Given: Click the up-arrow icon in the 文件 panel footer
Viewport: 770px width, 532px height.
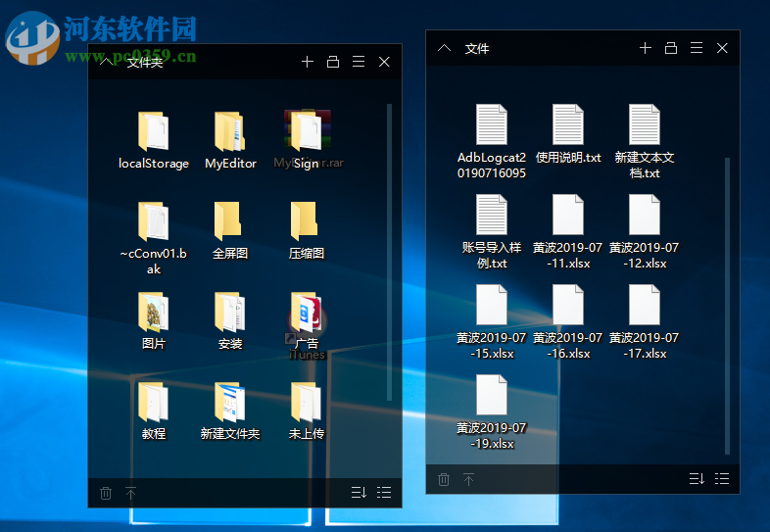Looking at the screenshot, I should (x=468, y=479).
